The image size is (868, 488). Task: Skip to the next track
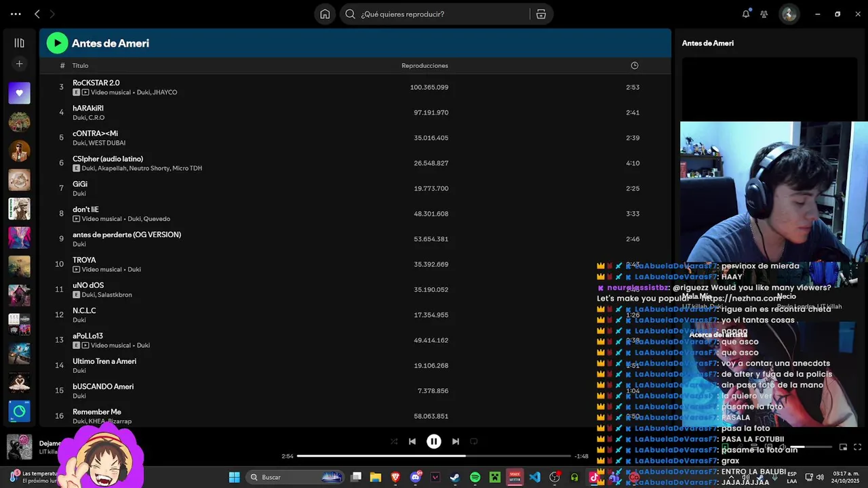(x=456, y=441)
